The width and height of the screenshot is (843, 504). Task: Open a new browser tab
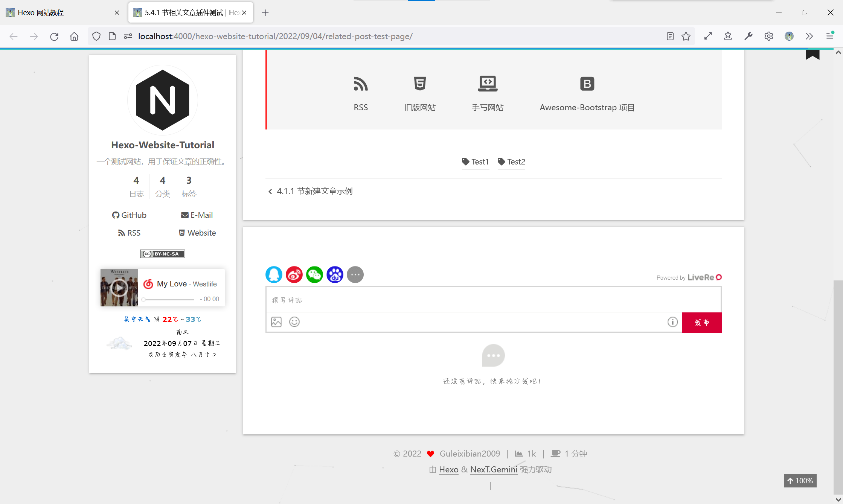coord(265,13)
